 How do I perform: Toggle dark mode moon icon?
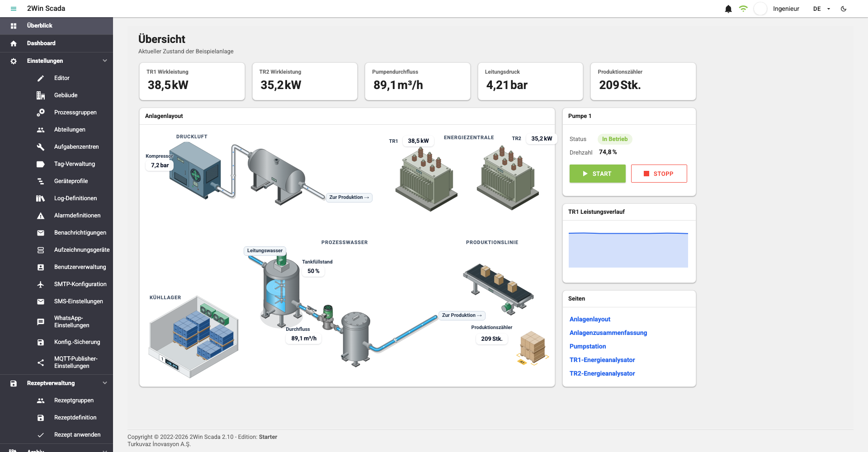pyautogui.click(x=844, y=9)
